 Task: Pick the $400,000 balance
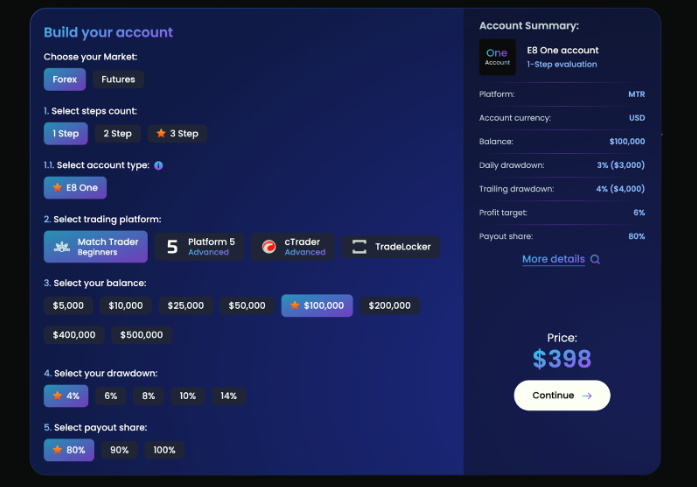74,335
